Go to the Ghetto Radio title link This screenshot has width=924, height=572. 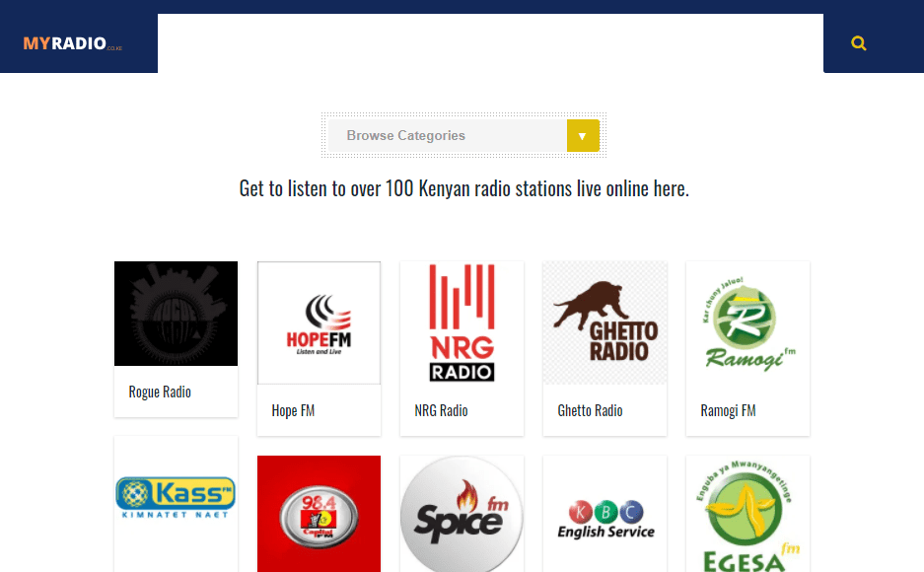(x=590, y=410)
